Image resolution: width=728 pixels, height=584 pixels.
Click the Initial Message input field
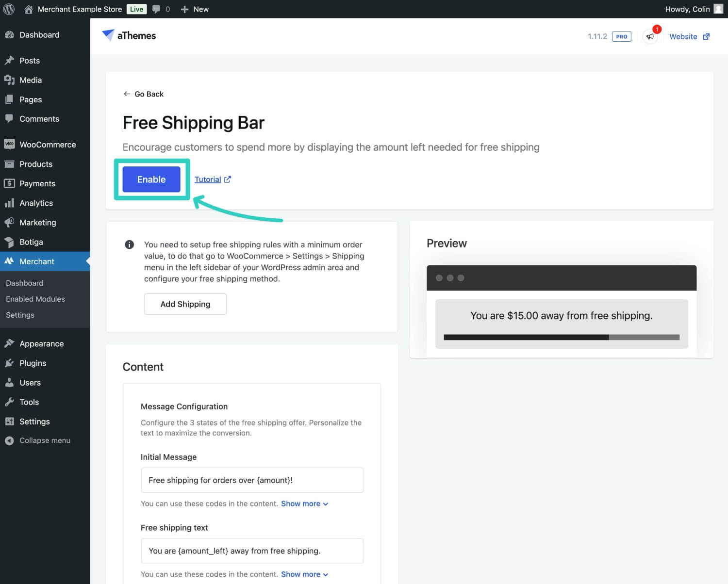(252, 480)
